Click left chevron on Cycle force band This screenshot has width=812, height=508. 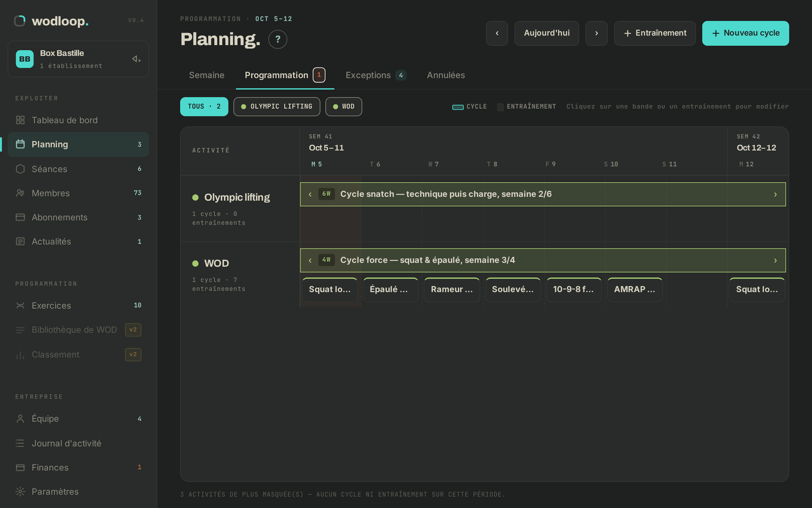310,261
